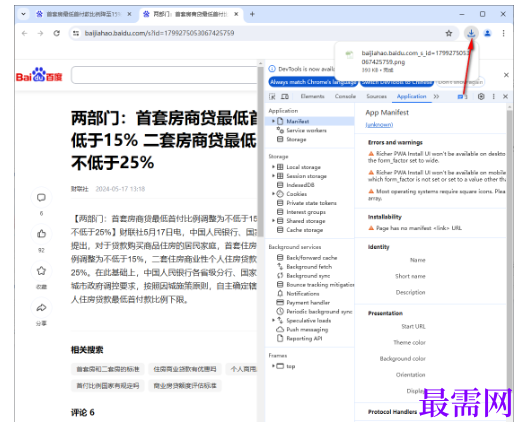Image resolution: width=531 pixels, height=434 pixels.
Task: Click the thumbs-up like icon
Action: [41, 234]
